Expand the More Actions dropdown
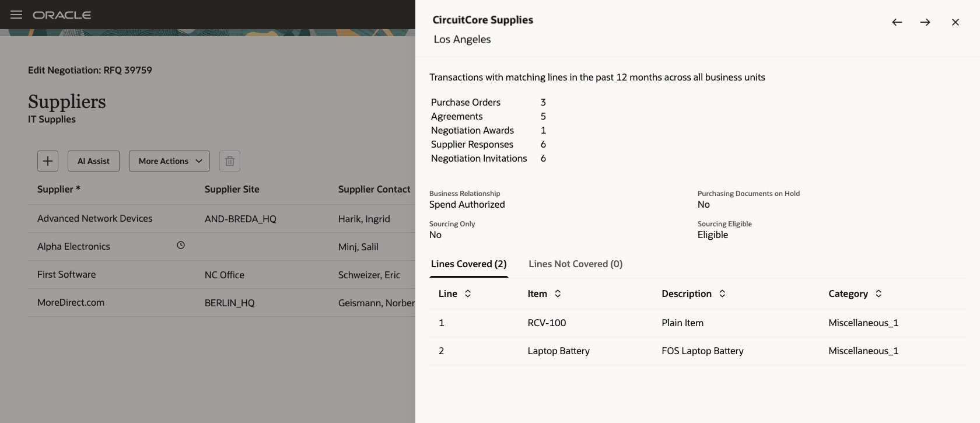 (x=169, y=161)
